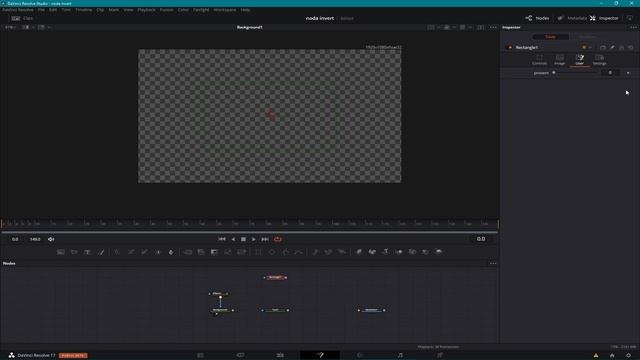
Task: Add a Blur tool (droplet icon)
Action: pos(171,252)
